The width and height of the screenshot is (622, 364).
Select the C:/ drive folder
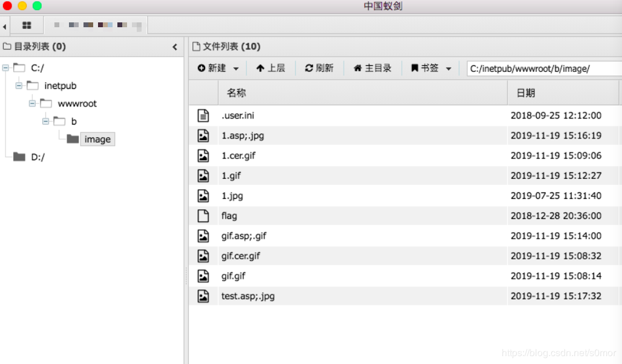tap(38, 68)
